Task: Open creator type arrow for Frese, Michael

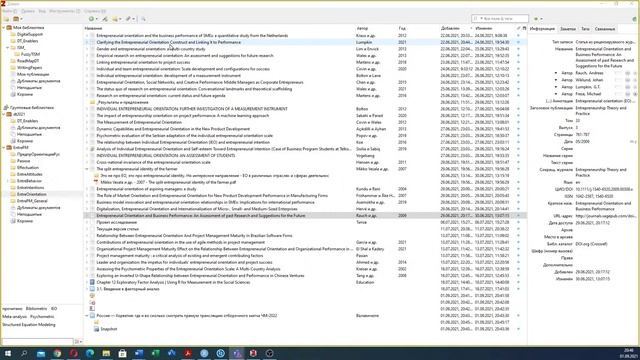Action: point(556,94)
